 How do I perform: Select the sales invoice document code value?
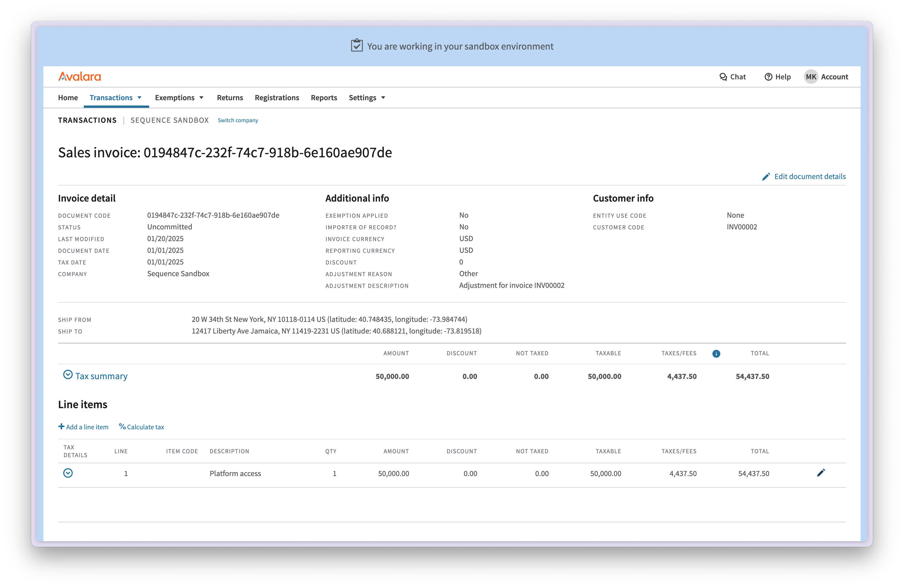[x=213, y=215]
